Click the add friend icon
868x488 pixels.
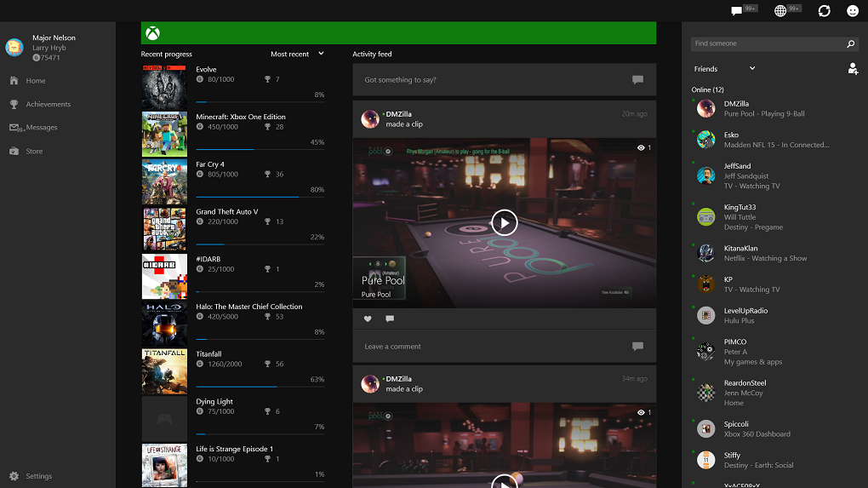853,69
